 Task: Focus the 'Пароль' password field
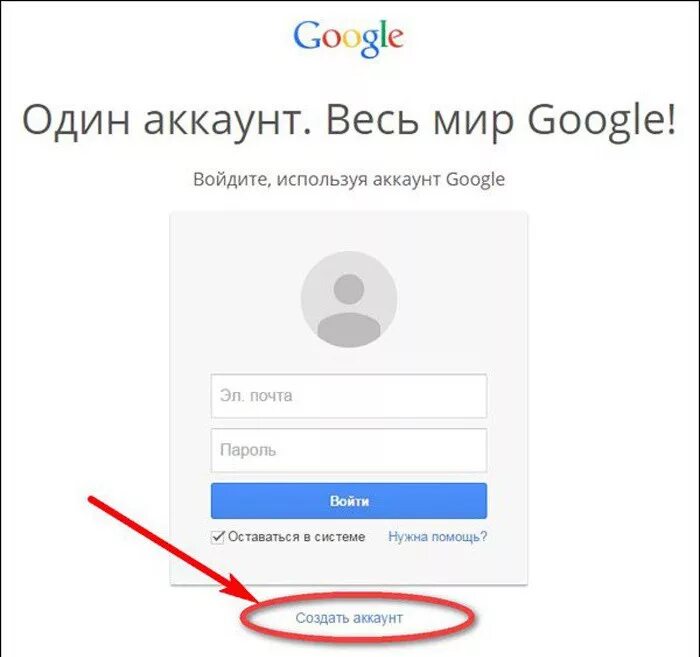coord(349,450)
